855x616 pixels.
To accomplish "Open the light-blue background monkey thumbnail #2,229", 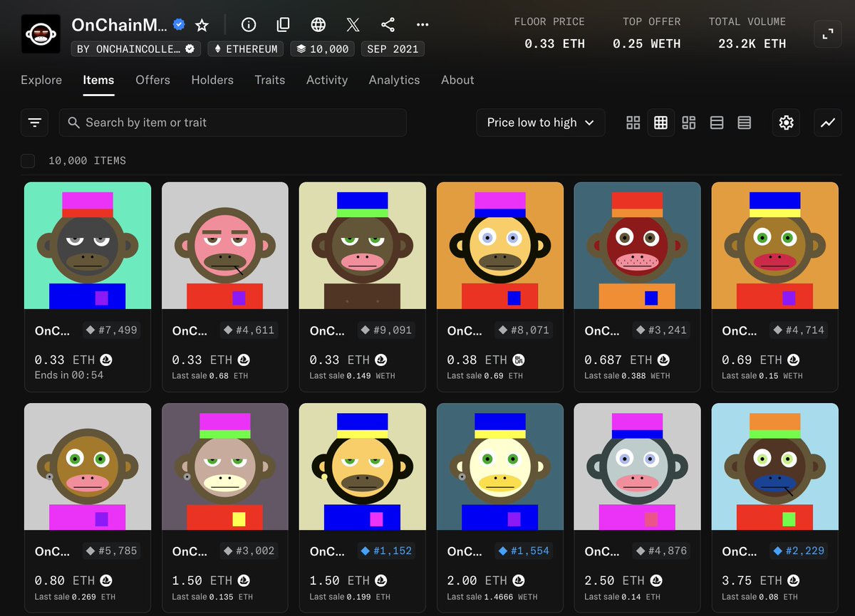I will (x=775, y=466).
